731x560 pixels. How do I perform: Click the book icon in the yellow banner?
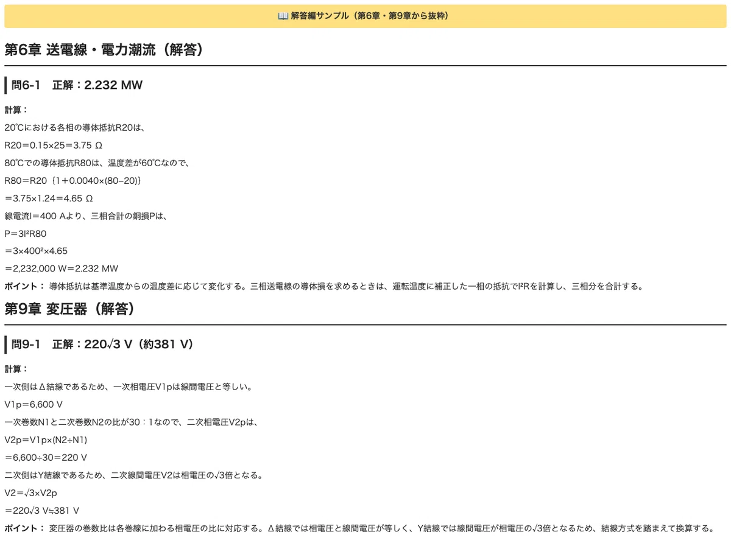click(x=283, y=16)
